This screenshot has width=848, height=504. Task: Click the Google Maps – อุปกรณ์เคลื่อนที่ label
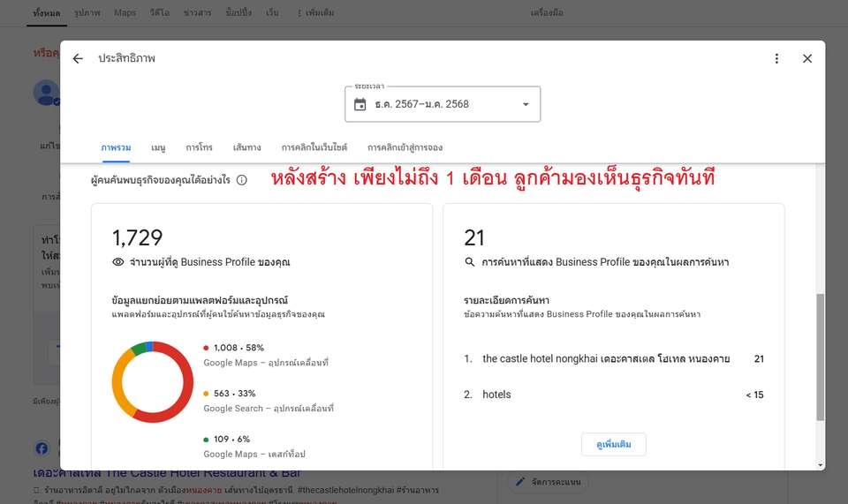click(266, 363)
